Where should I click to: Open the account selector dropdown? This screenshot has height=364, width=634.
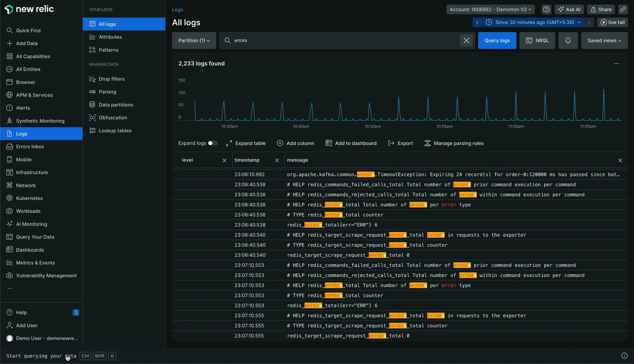(x=490, y=10)
